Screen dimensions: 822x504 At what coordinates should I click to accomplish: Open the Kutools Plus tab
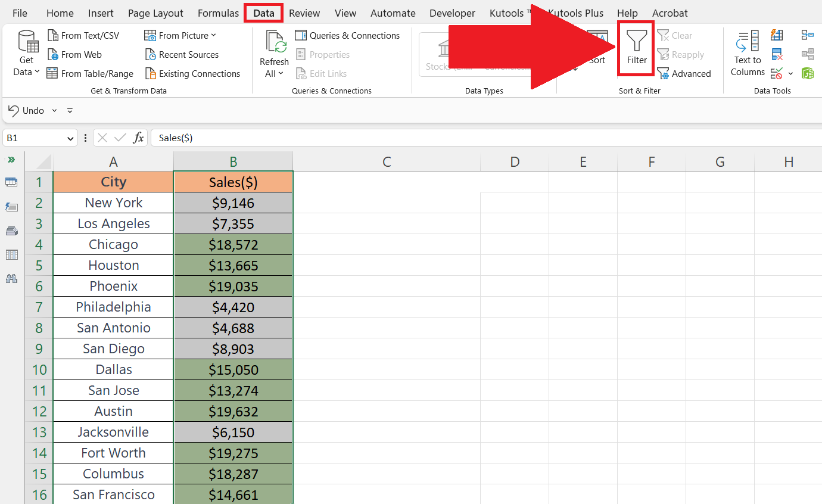[x=575, y=13]
